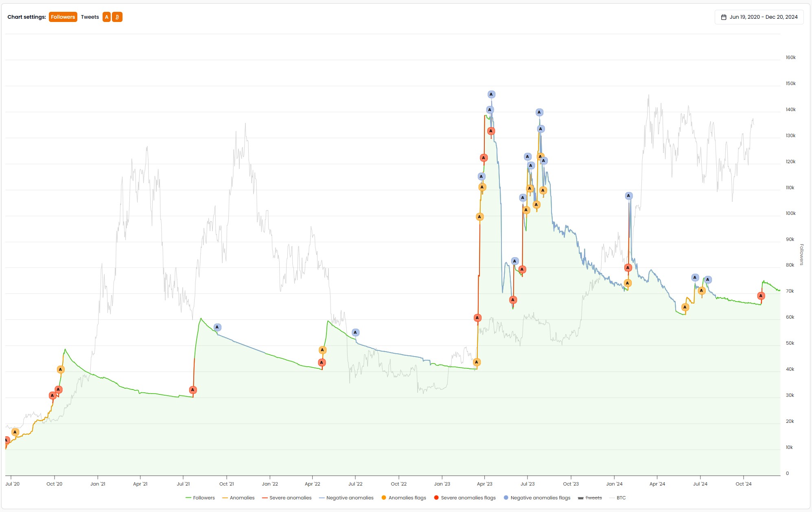Click the Bitcoin (₿) icon in chart settings
812x512 pixels.
point(117,17)
